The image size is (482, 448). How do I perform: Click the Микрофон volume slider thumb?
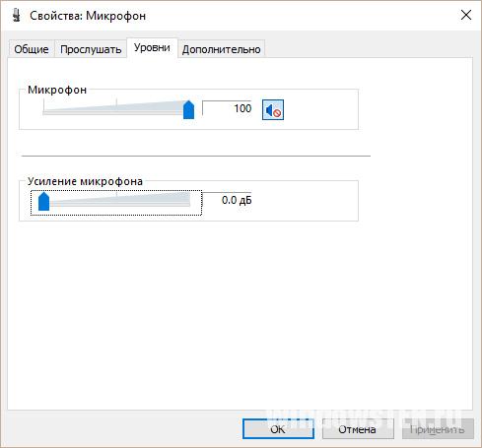pos(188,109)
